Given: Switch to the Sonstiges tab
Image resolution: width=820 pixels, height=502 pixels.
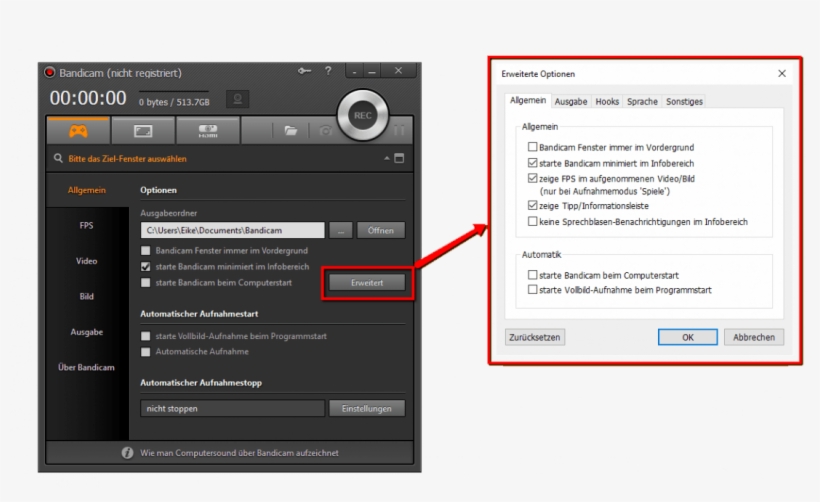Looking at the screenshot, I should coord(684,101).
